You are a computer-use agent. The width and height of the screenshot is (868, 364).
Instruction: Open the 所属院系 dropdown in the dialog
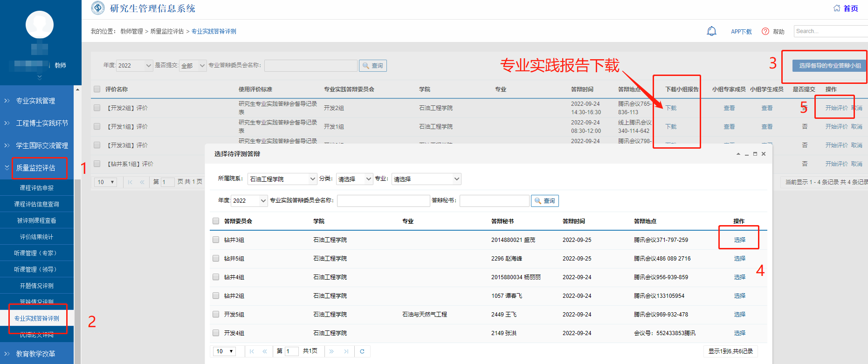click(x=282, y=179)
